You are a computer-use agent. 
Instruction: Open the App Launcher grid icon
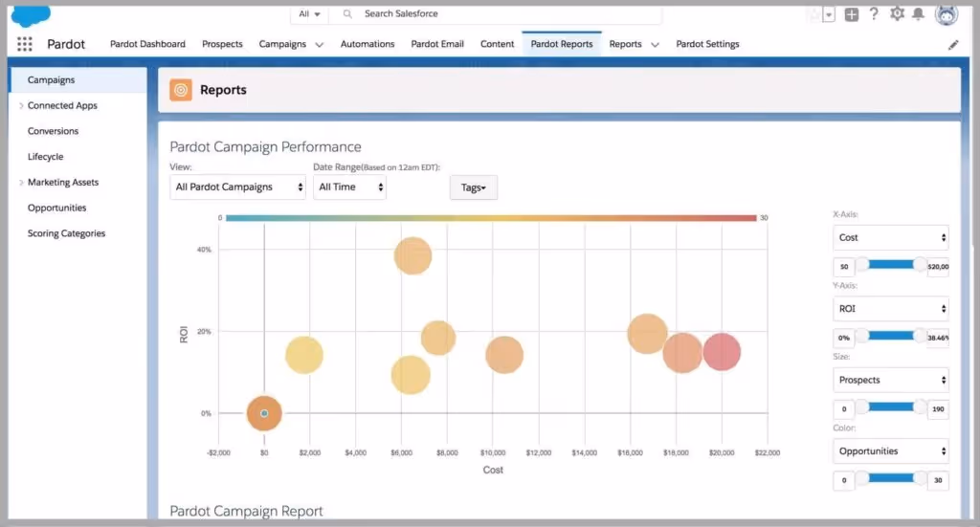[24, 44]
